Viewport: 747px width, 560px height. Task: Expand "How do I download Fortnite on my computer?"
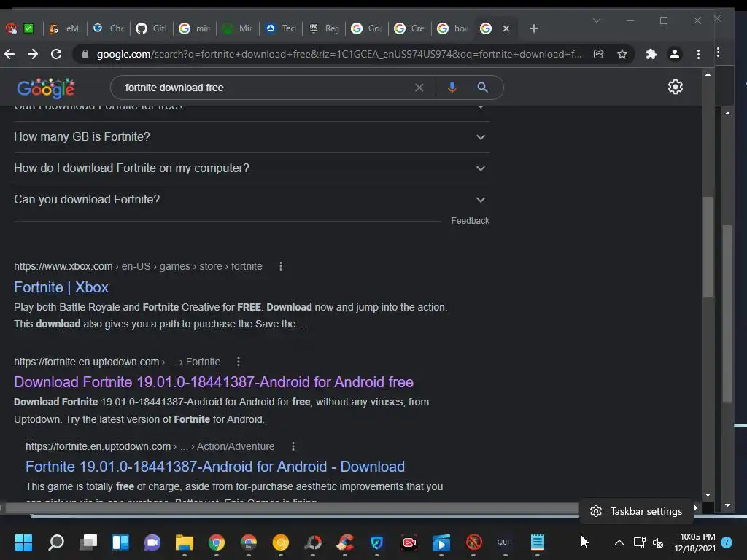(252, 168)
